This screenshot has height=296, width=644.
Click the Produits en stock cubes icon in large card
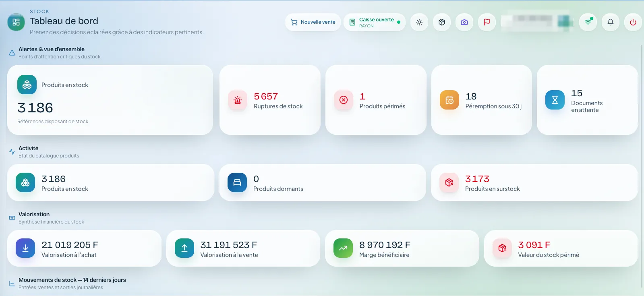(27, 85)
